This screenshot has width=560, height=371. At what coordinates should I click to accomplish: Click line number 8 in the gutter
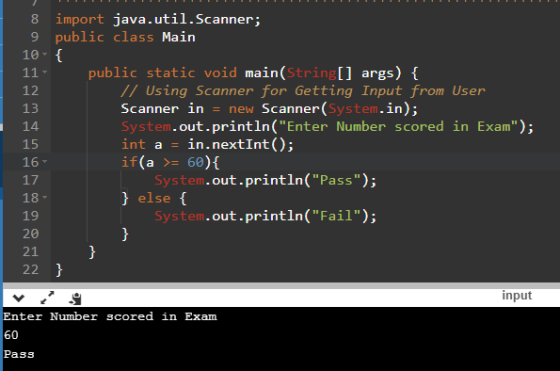(x=35, y=19)
